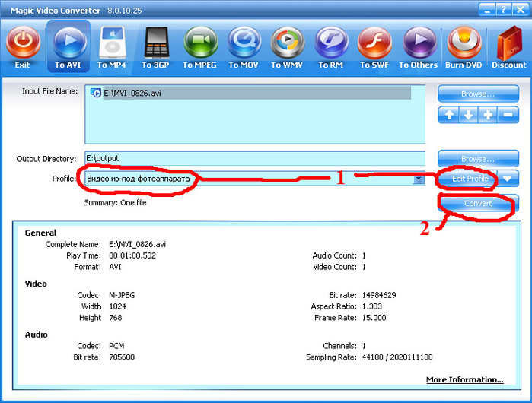Open the To Others formats icon

(x=419, y=43)
